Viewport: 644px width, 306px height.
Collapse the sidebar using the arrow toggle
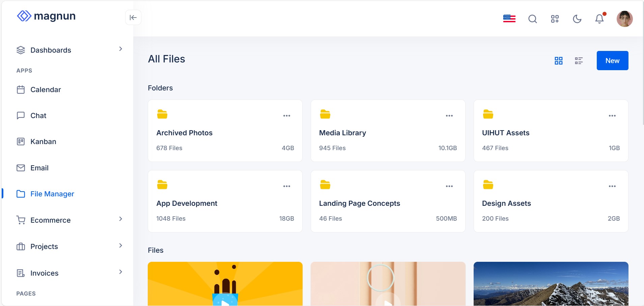click(x=133, y=17)
